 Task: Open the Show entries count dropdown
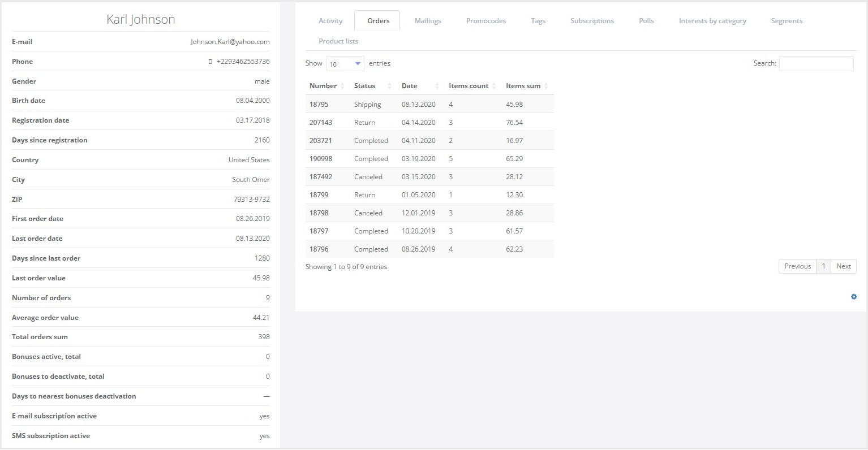[x=345, y=64]
